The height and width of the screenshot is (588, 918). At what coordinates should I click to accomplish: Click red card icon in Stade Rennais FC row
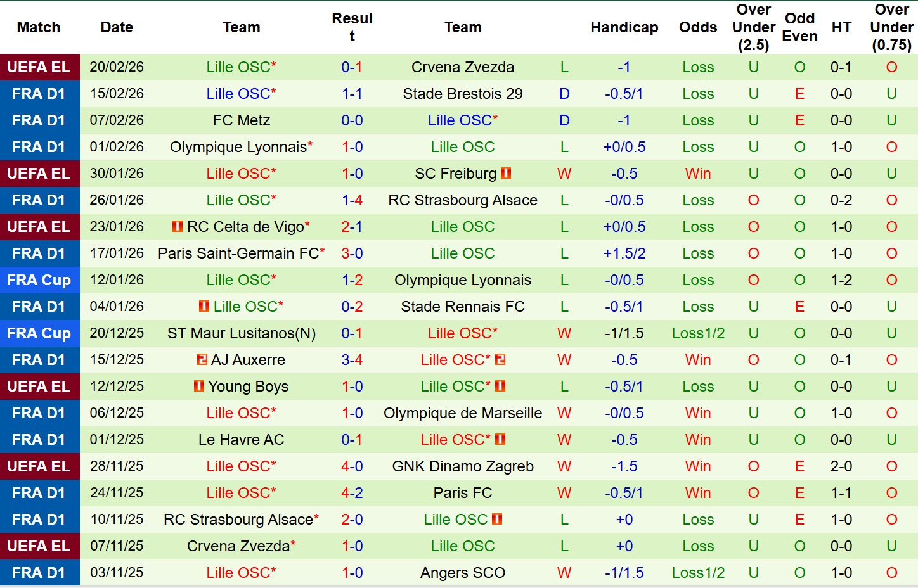[x=204, y=306]
